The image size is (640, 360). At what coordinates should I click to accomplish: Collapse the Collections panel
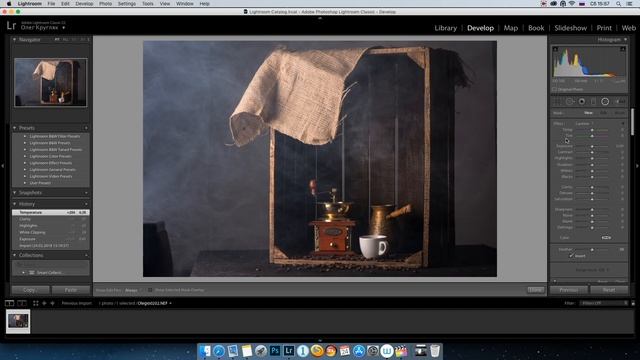[x=15, y=256]
